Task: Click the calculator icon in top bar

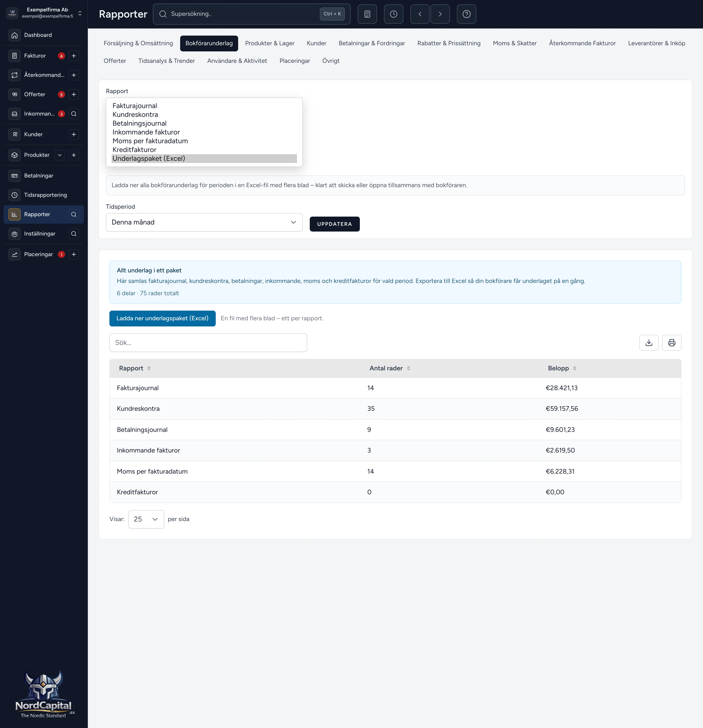Action: pyautogui.click(x=367, y=14)
